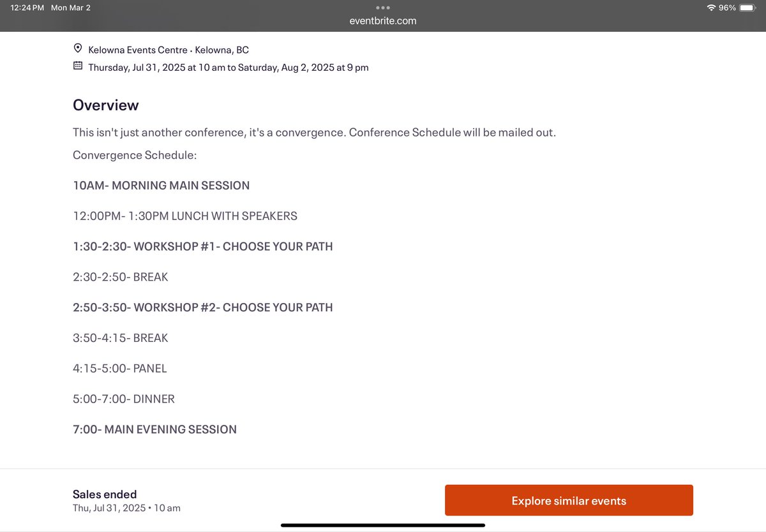Click the WORKSHOP #2- CHOOSE YOUR PATH line
Screen dimensions: 766x532
coord(203,307)
